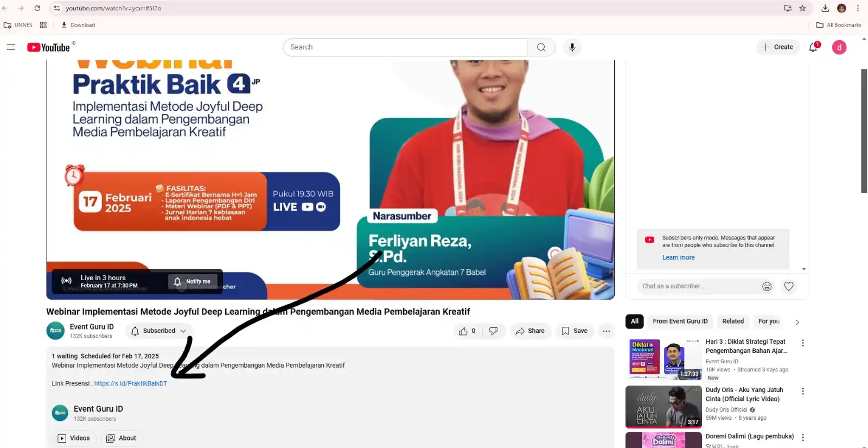Open presensi link s.id/PraktikBaikDT
868x448 pixels.
tap(131, 383)
